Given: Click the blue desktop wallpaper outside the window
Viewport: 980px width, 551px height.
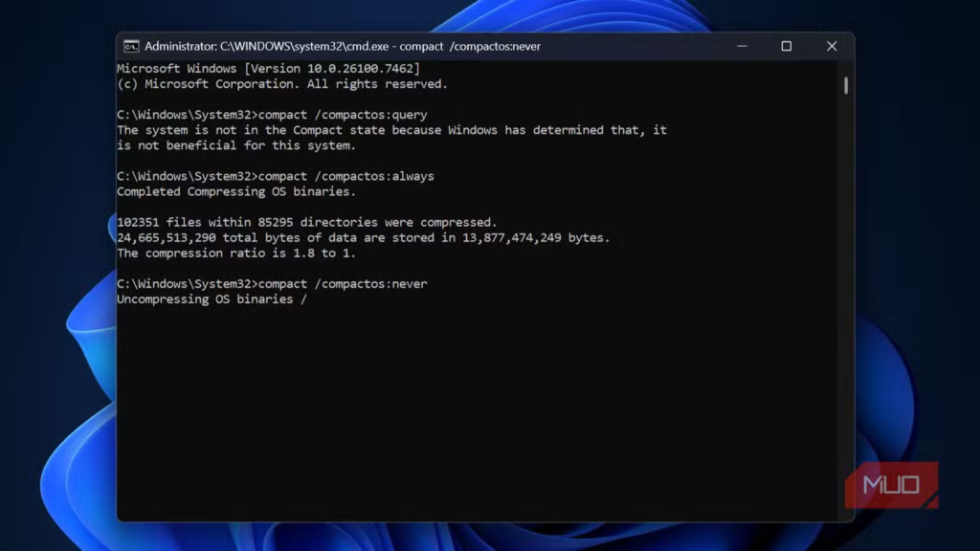Looking at the screenshot, I should pos(57,287).
